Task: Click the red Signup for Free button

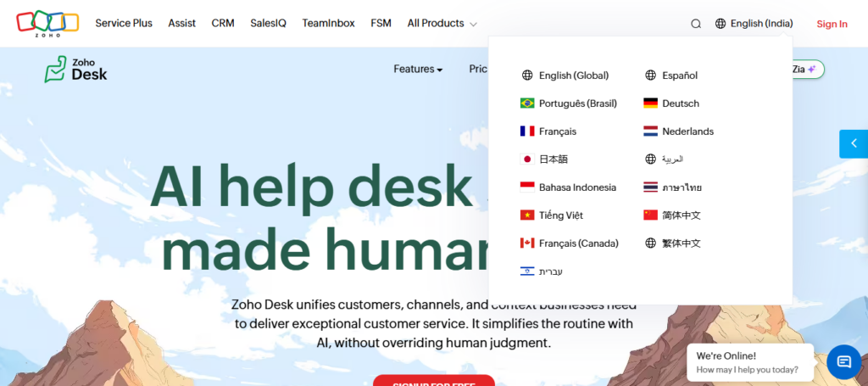Action: 434,380
